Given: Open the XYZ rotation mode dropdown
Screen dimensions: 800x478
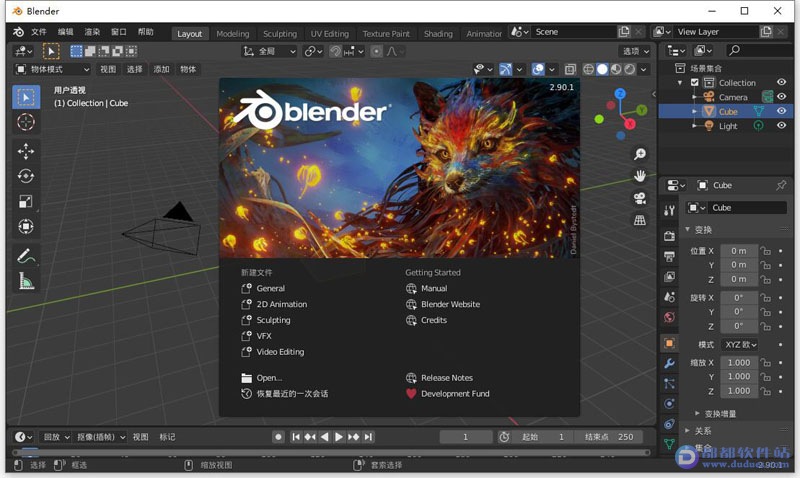Looking at the screenshot, I should pyautogui.click(x=741, y=345).
